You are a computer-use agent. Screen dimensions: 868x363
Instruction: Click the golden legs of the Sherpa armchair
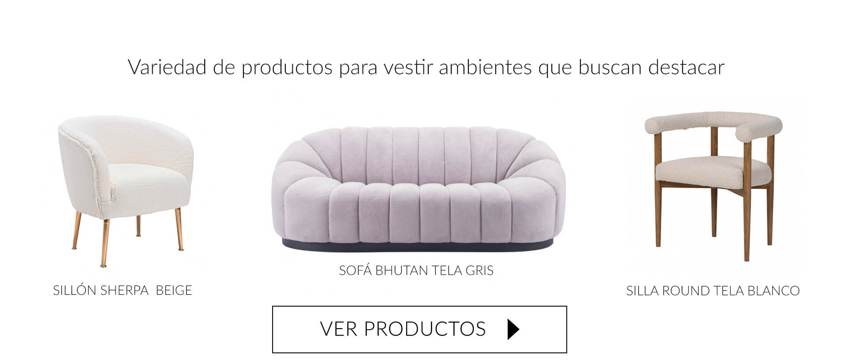(x=128, y=238)
